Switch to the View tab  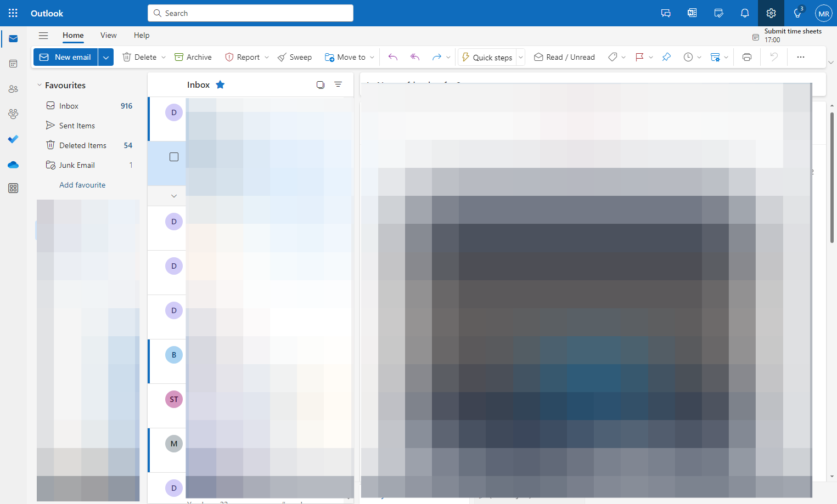point(109,35)
